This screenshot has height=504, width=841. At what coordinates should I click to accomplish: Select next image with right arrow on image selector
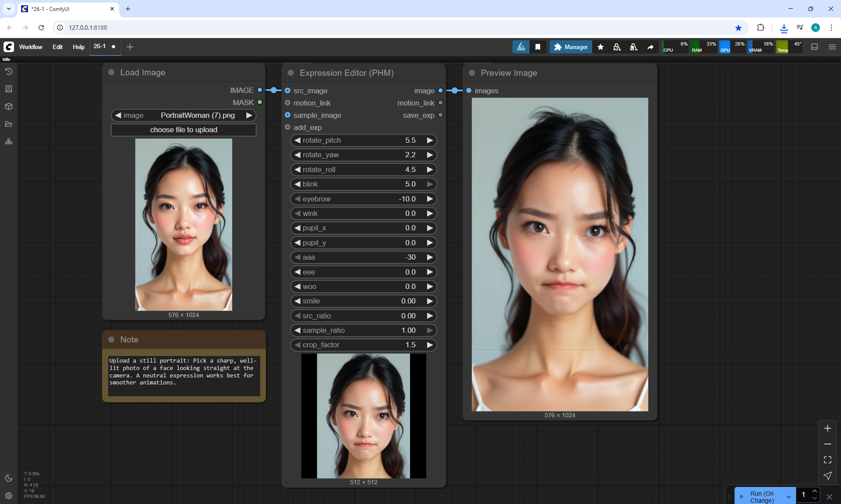[x=249, y=115]
